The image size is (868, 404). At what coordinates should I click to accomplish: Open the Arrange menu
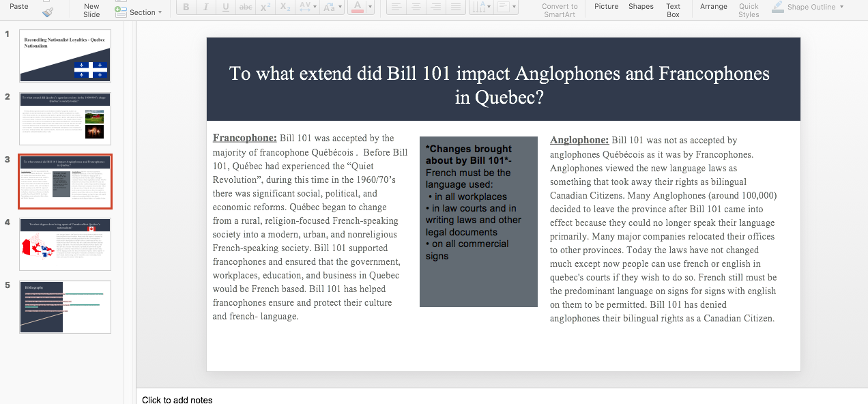click(713, 7)
